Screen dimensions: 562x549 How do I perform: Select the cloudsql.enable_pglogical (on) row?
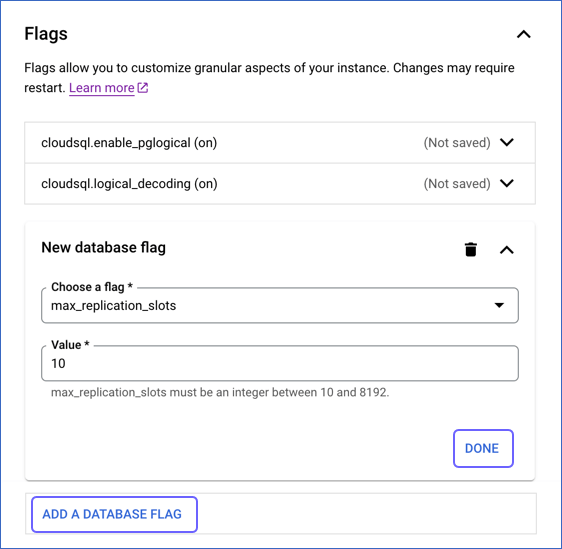280,143
